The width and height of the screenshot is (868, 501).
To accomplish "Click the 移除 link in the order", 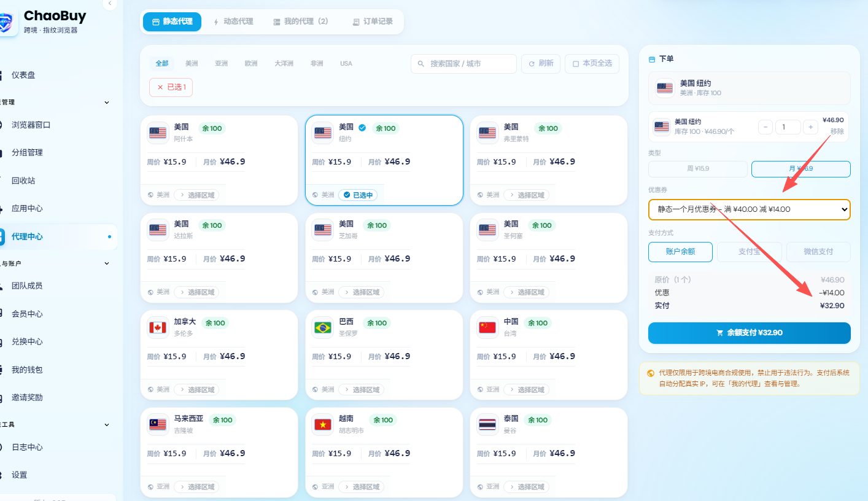I will [x=837, y=131].
